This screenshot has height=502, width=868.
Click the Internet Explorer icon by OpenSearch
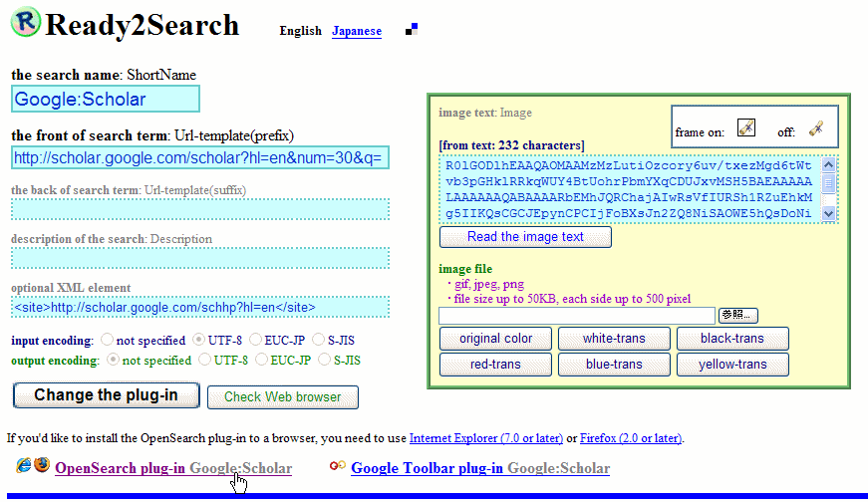click(x=24, y=465)
